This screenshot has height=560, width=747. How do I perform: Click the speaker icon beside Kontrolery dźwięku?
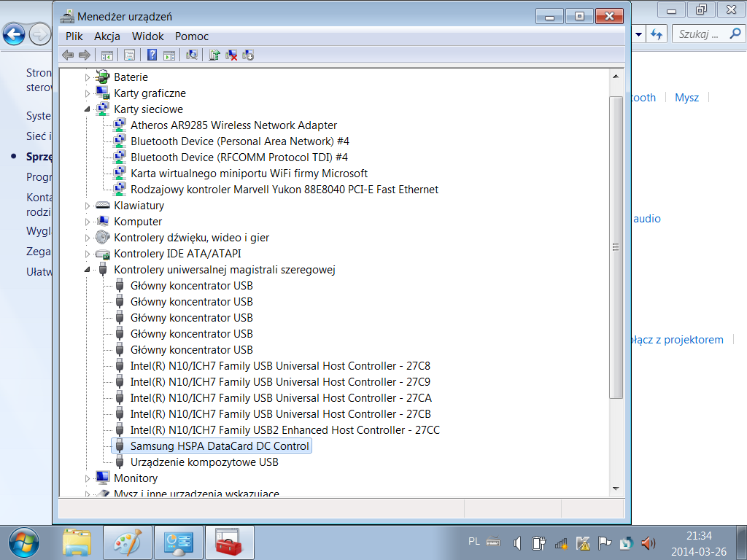(102, 237)
